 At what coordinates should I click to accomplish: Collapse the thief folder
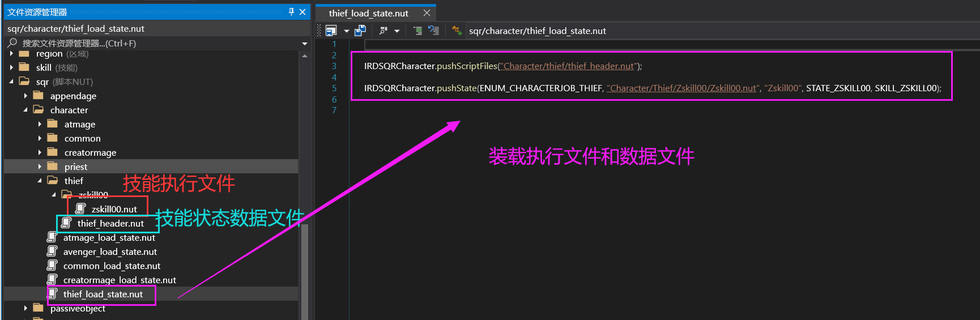click(x=40, y=181)
